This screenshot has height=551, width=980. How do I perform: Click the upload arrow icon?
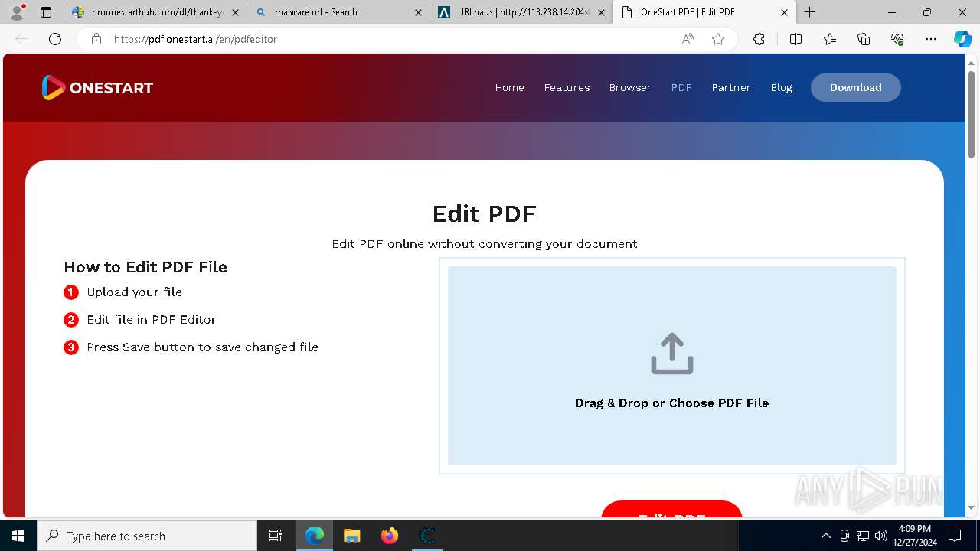(x=672, y=353)
